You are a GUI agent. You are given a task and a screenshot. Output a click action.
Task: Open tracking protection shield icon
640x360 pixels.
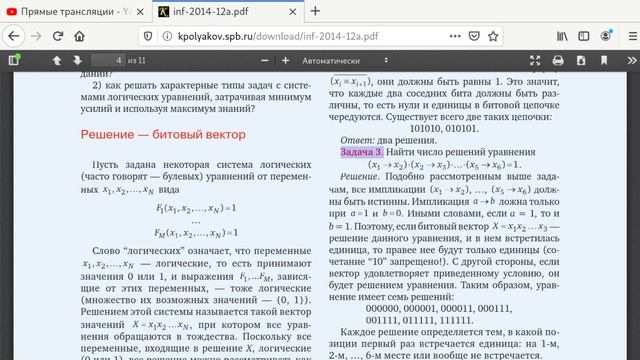[x=148, y=36]
